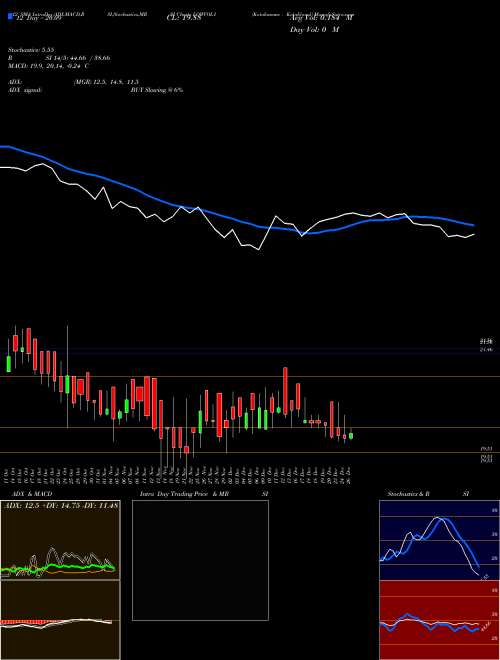Click the 21.46 price axis label
The image size is (500, 660).
click(x=486, y=350)
